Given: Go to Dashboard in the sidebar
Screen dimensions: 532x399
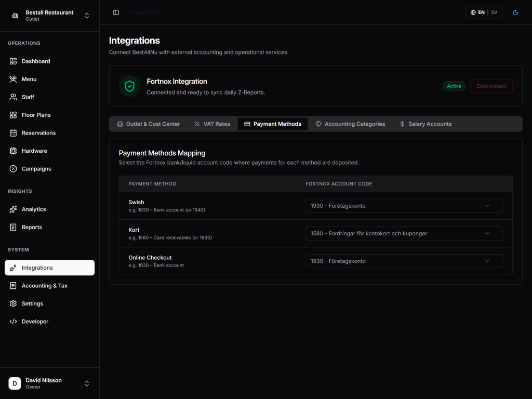Looking at the screenshot, I should point(49,61).
